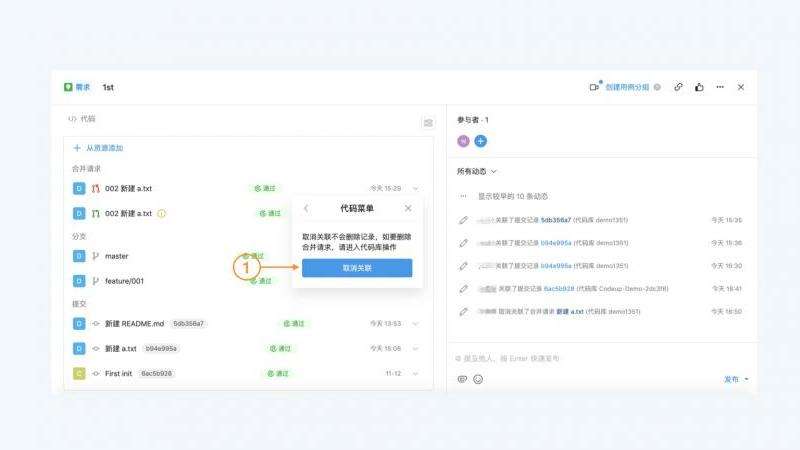Click the commit icon beside First init
The image size is (800, 450).
95,373
